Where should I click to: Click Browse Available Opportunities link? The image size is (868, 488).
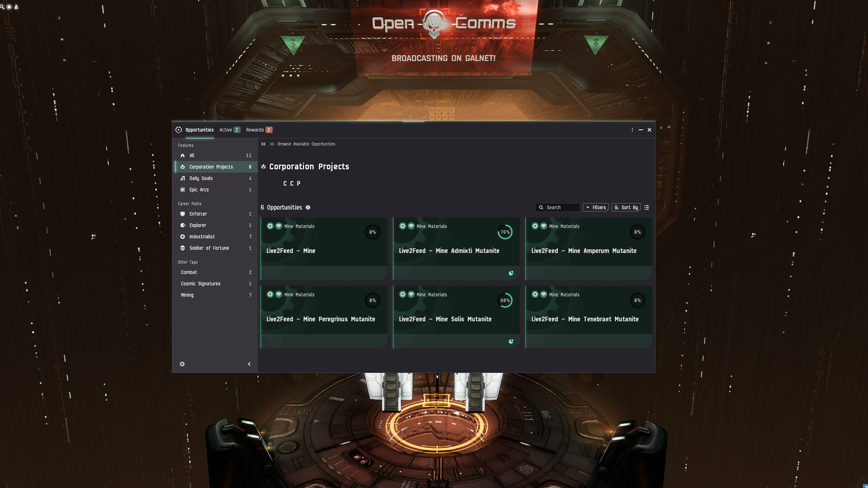click(x=307, y=144)
